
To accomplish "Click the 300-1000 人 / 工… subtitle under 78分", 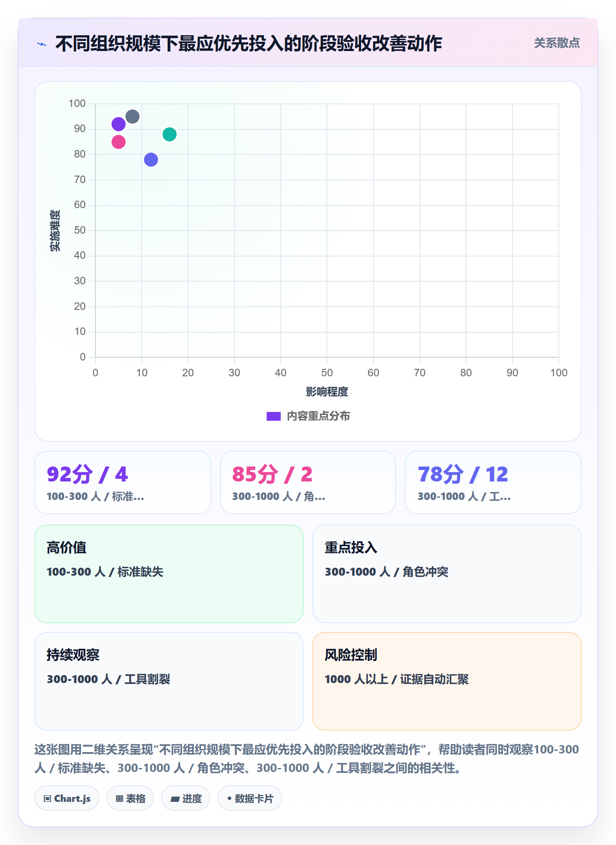I will (x=464, y=496).
